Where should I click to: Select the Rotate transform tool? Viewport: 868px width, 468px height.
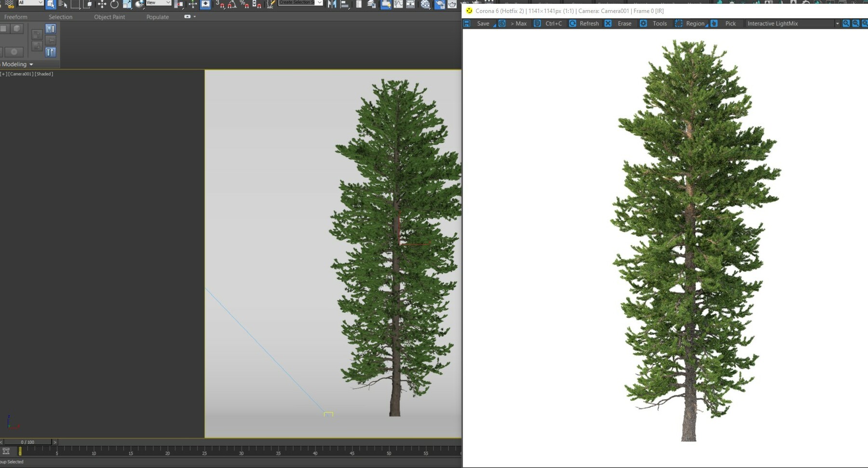click(114, 4)
